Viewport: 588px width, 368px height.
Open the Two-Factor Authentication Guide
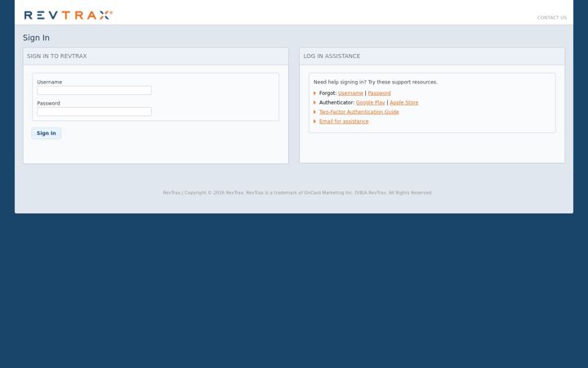tap(359, 112)
